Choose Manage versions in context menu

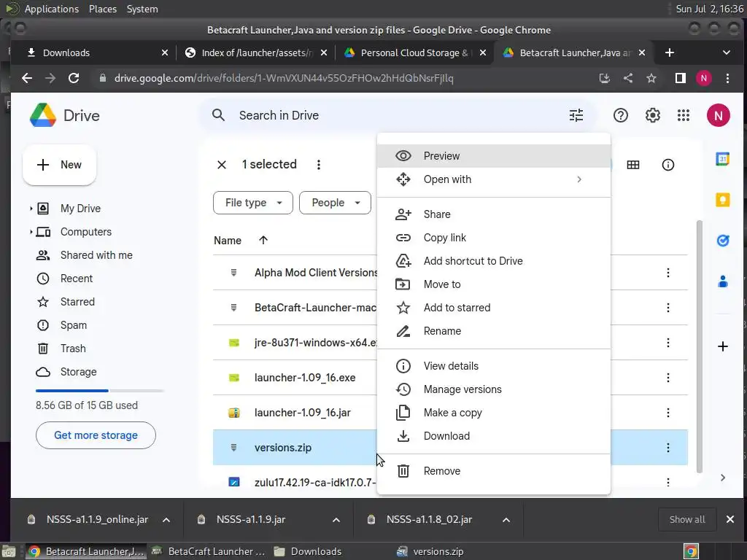click(x=494, y=389)
